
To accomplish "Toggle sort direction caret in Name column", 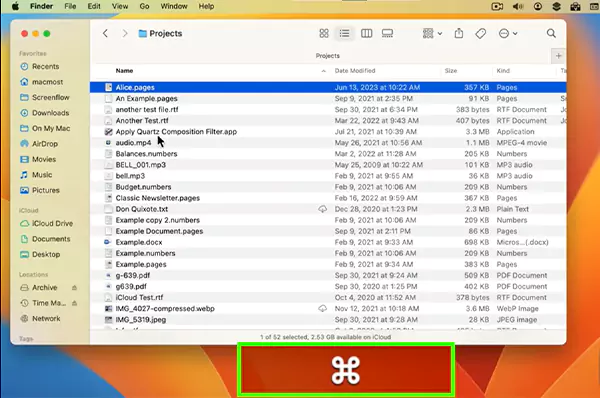I will click(323, 71).
